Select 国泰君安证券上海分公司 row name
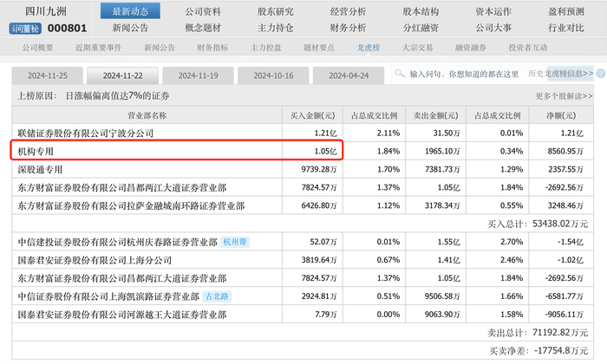This screenshot has height=364, width=607. tap(95, 260)
